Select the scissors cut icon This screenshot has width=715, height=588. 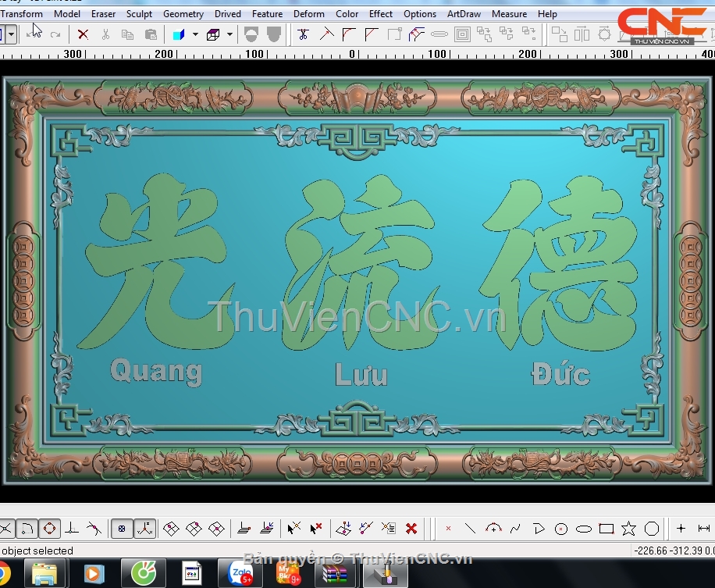[105, 34]
